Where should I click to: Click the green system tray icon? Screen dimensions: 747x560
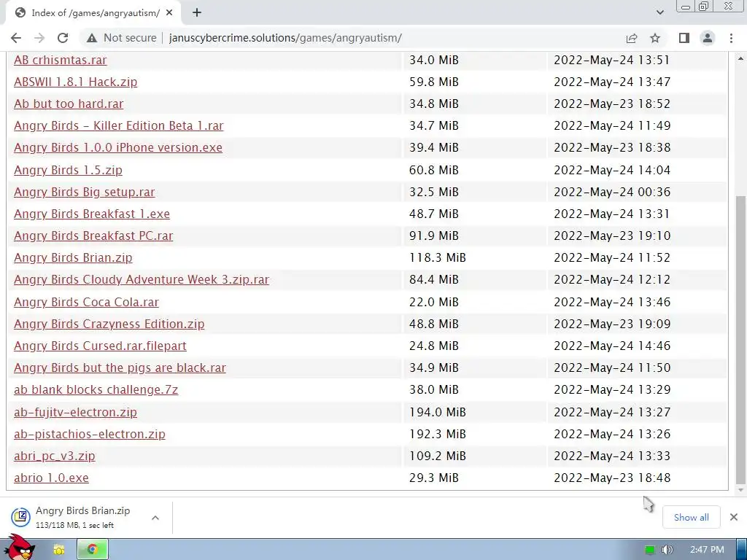tap(649, 550)
